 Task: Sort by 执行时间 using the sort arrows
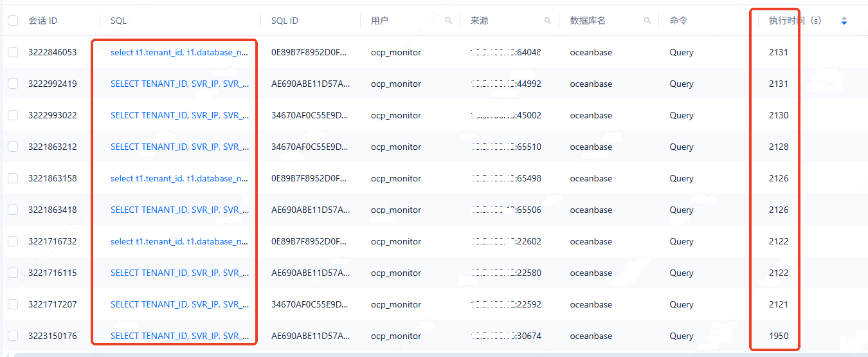coord(844,21)
